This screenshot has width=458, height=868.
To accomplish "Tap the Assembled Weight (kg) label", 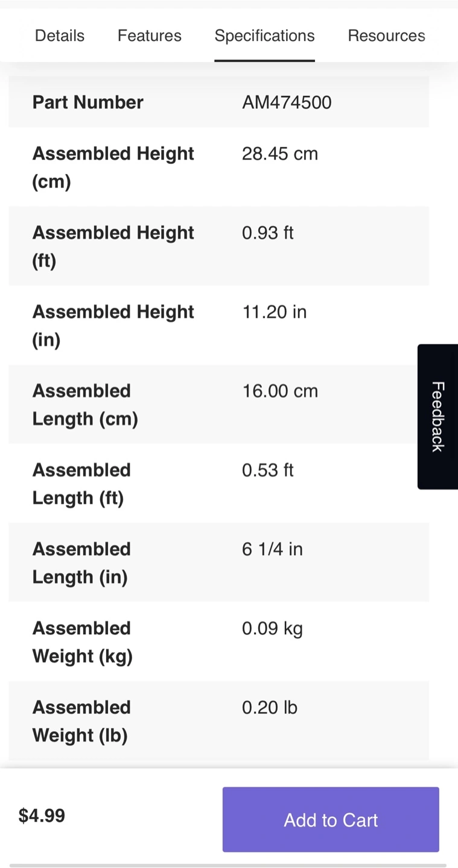I will click(x=83, y=642).
